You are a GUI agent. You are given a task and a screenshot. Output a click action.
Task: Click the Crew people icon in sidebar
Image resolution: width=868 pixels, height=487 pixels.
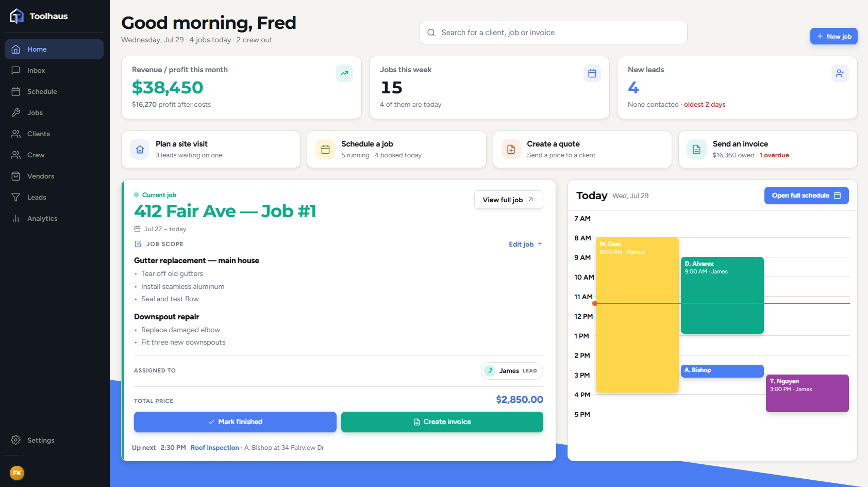pyautogui.click(x=16, y=155)
